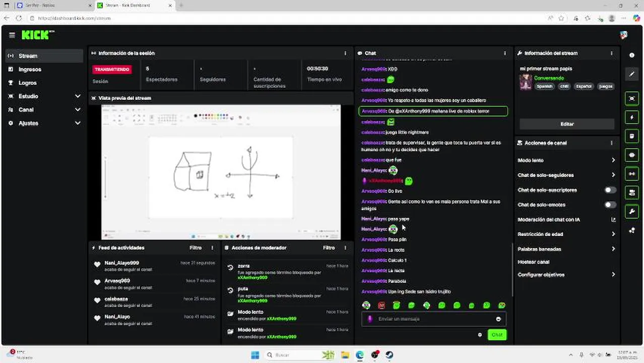Viewport: 644px width, 363px height.
Task: Open Modo lento options arrow
Action: tap(613, 160)
